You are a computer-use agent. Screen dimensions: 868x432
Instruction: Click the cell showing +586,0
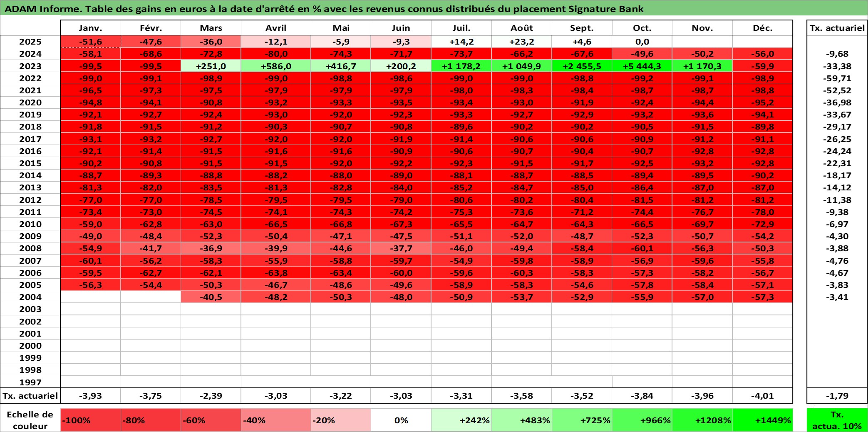point(276,66)
